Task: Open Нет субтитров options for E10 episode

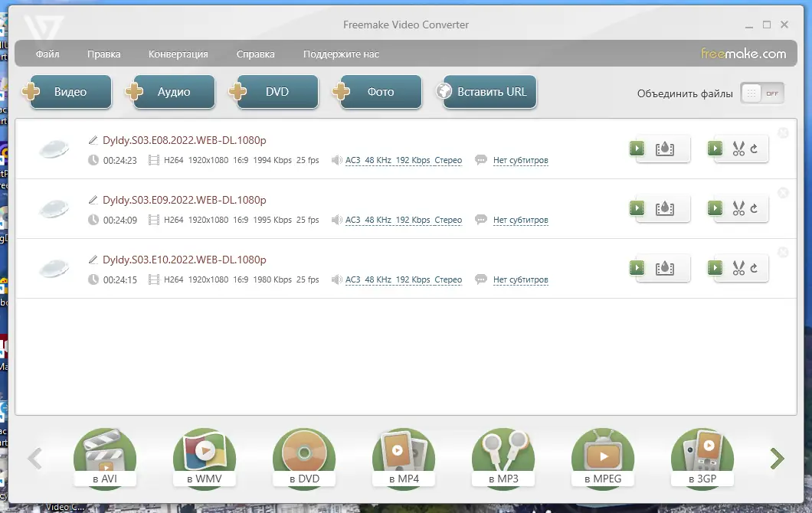Action: pos(520,279)
